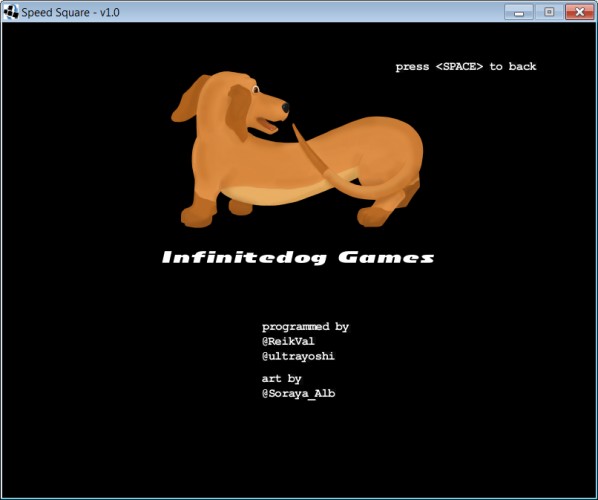Image resolution: width=598 pixels, height=500 pixels.
Task: Select the @ultrayoshi credit handle
Action: [x=298, y=356]
